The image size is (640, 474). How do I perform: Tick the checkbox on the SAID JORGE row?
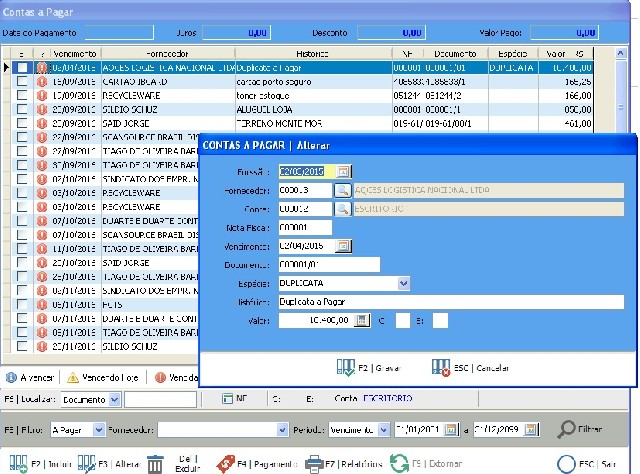22,123
